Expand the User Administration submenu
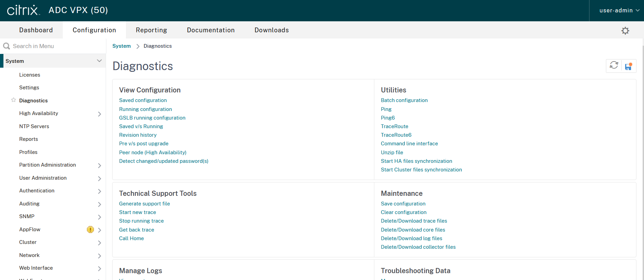This screenshot has height=280, width=644. click(99, 178)
